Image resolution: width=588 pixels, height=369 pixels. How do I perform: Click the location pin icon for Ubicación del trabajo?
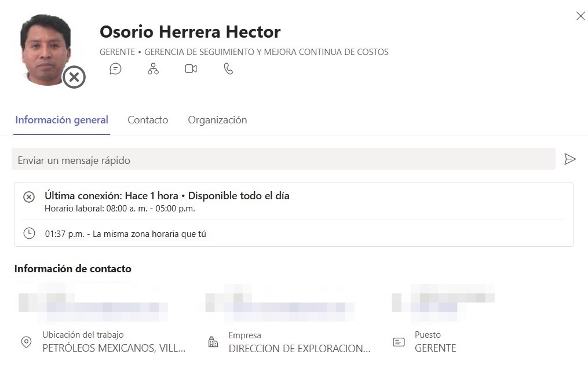pyautogui.click(x=26, y=342)
